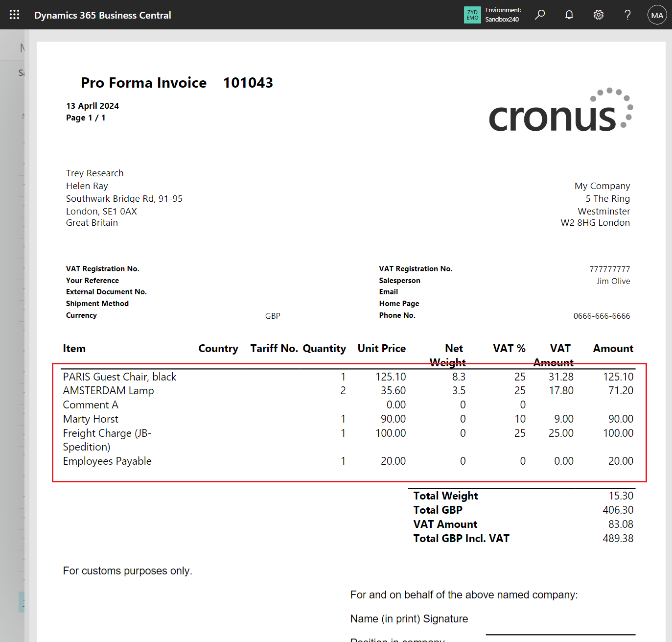Click the Dynamics 365 Business Central title
Viewport: 672px width, 642px height.
pos(102,15)
